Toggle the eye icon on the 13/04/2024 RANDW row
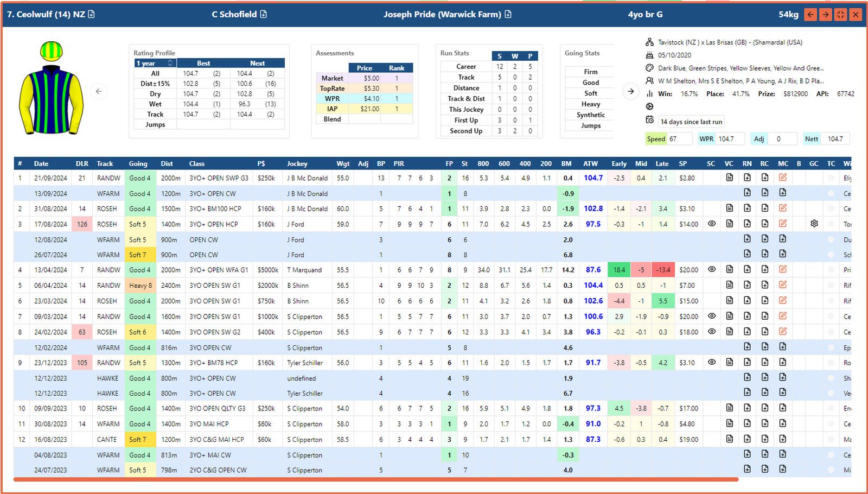This screenshot has width=868, height=494. tap(711, 270)
